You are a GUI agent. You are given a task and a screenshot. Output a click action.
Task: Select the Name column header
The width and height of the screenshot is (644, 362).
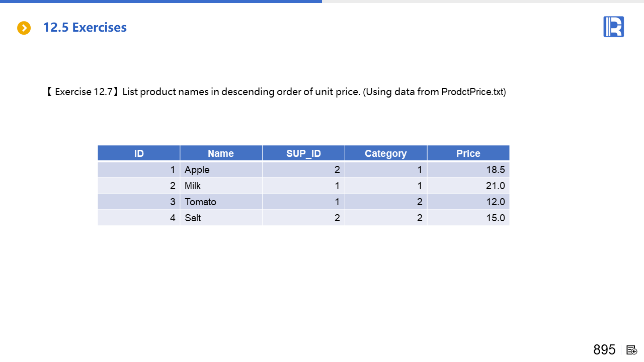[x=221, y=153]
